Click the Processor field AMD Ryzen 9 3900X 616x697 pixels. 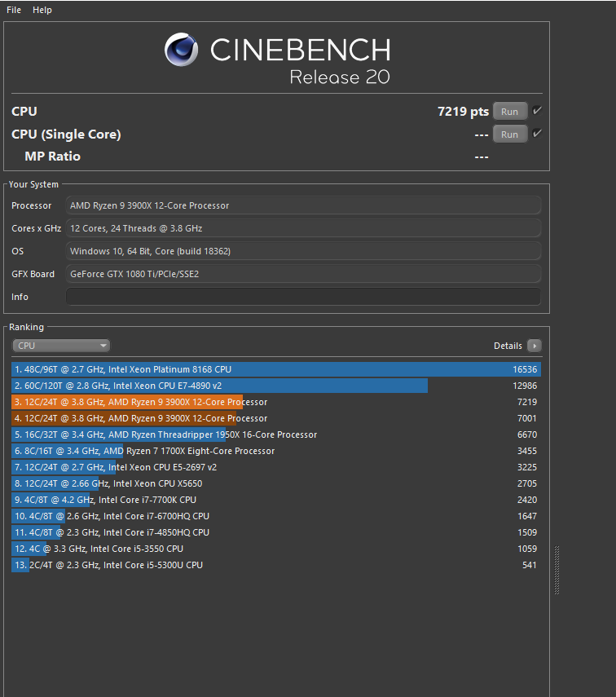[303, 205]
